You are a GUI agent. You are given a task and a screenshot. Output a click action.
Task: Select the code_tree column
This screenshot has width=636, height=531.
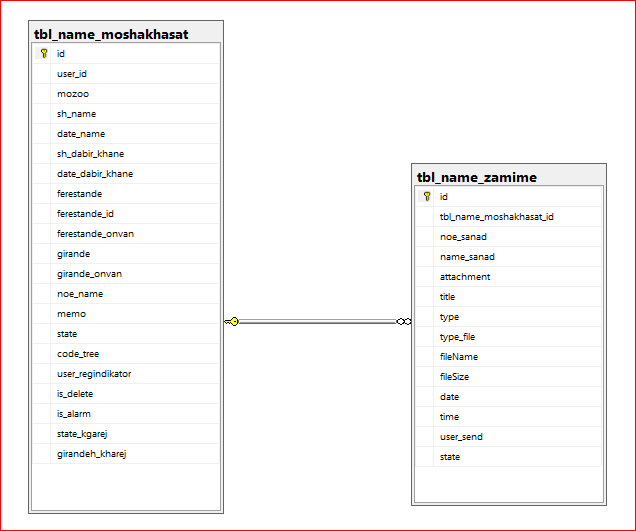click(x=126, y=354)
